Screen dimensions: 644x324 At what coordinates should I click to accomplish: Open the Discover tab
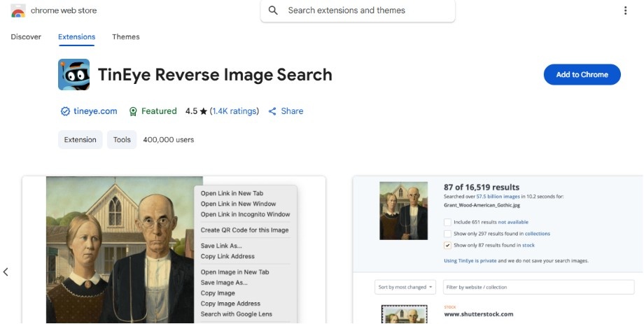(26, 37)
